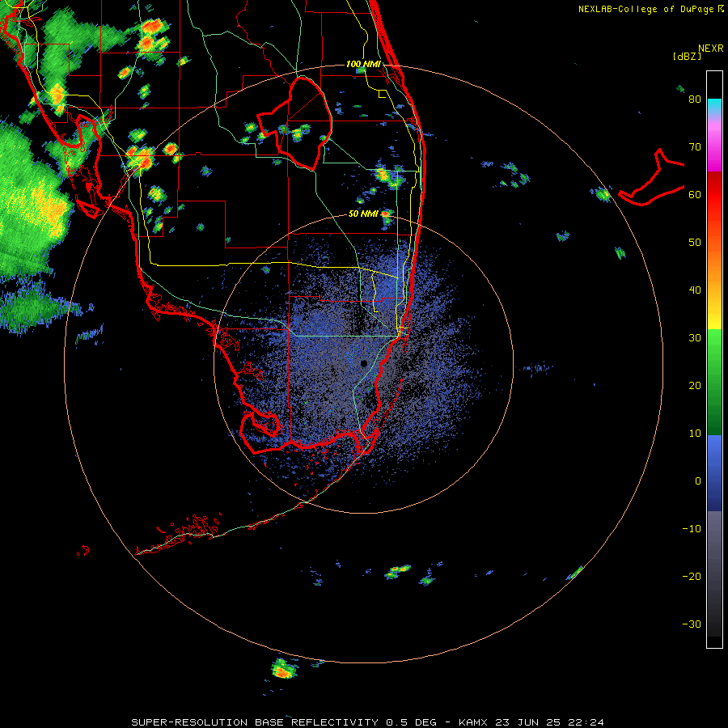Viewport: 728px width, 728px height.
Task: Click the -10 value on the dBZ scale
Action: click(692, 529)
